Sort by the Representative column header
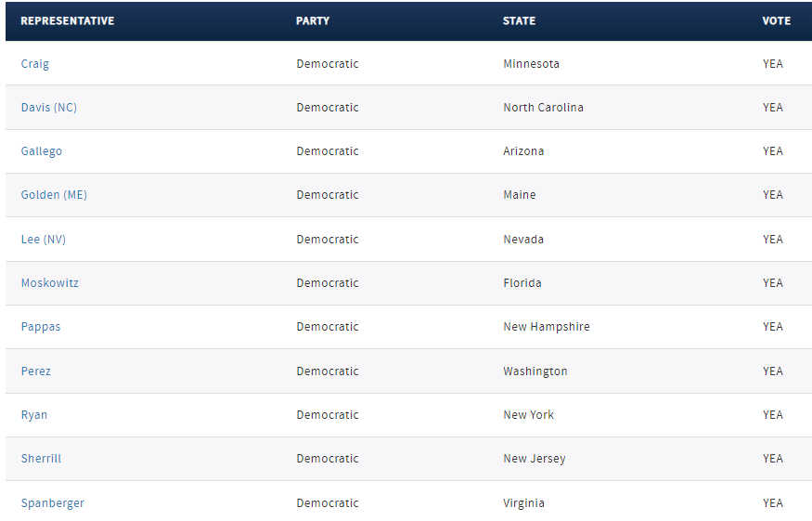The image size is (812, 521). tap(68, 21)
